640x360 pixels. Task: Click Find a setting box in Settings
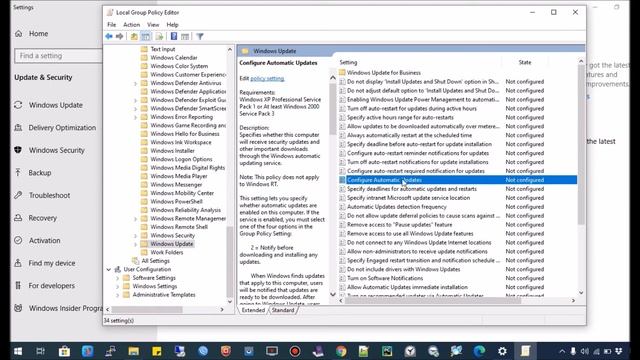pyautogui.click(x=58, y=56)
